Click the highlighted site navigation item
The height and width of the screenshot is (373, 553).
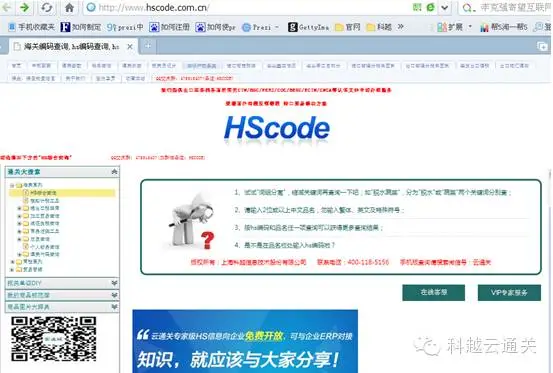[x=201, y=66]
